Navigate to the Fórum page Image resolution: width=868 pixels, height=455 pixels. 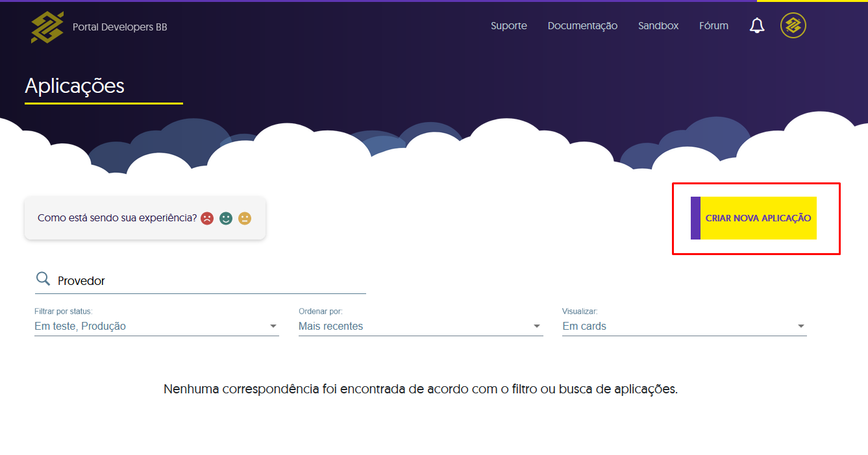[x=713, y=26]
